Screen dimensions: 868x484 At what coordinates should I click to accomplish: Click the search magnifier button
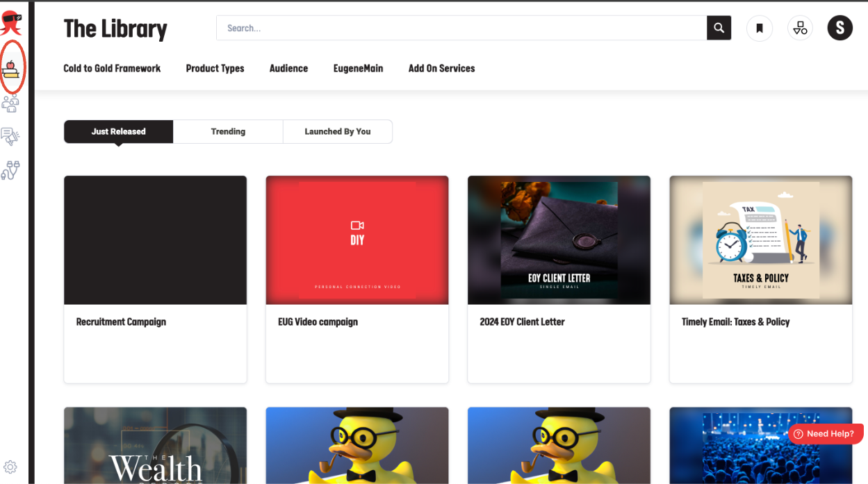click(x=719, y=28)
